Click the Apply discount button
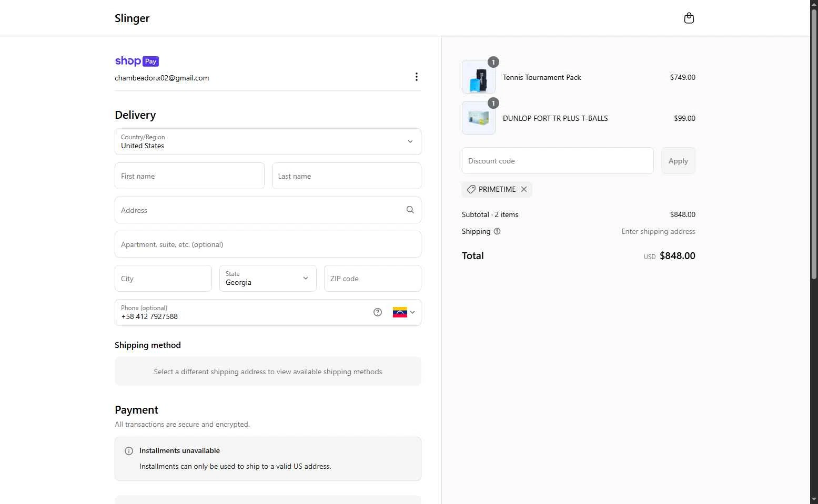Screen dimensions: 818x504 [678, 160]
